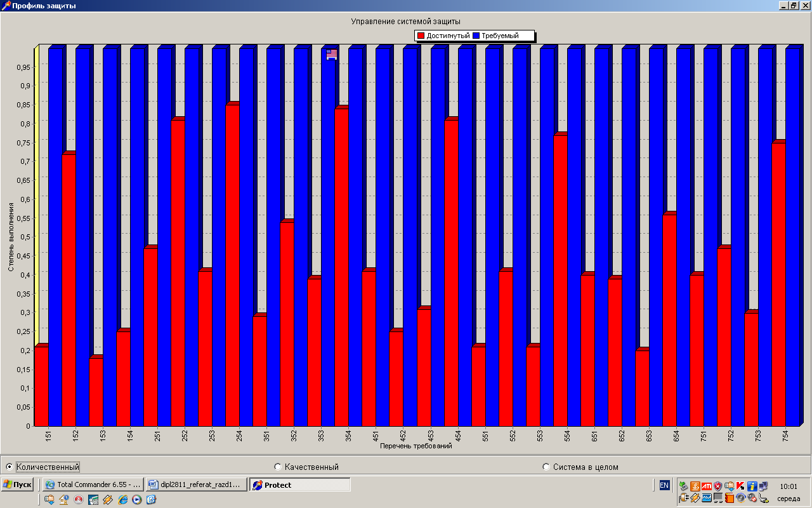812x508 pixels.
Task: Switch to Total Commander taskbar item
Action: (93, 485)
